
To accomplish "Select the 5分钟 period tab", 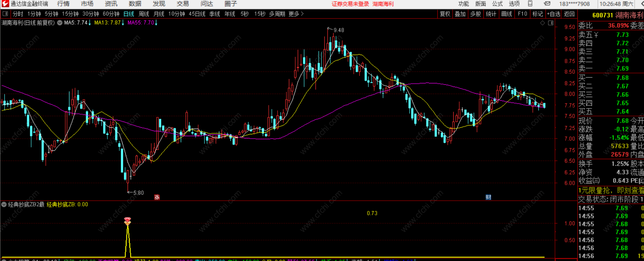I will pyautogui.click(x=51, y=14).
